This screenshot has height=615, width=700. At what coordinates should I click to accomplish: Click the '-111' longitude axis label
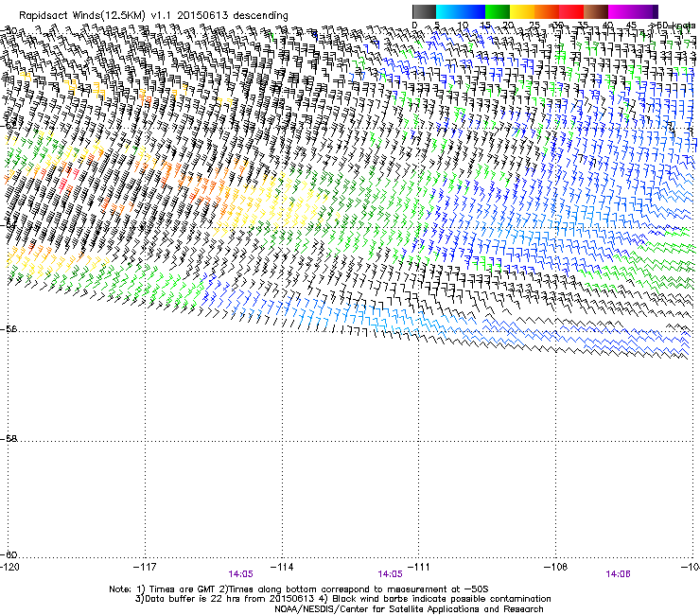pyautogui.click(x=419, y=567)
